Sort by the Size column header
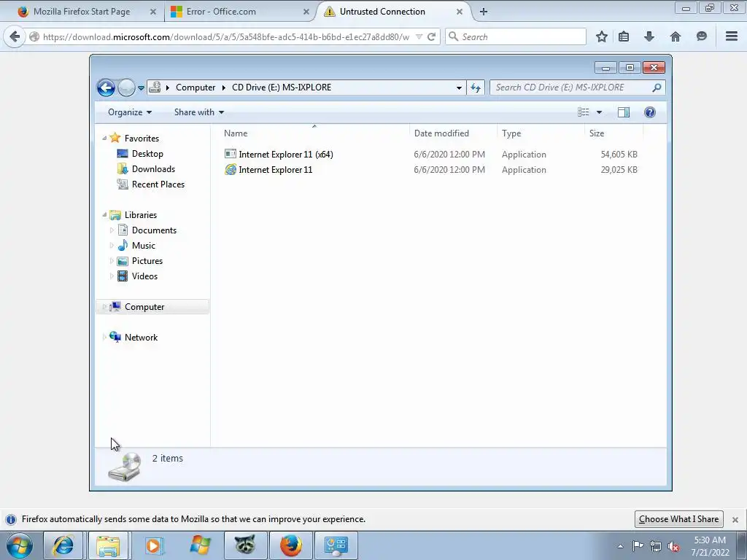This screenshot has width=747, height=560. [614, 133]
